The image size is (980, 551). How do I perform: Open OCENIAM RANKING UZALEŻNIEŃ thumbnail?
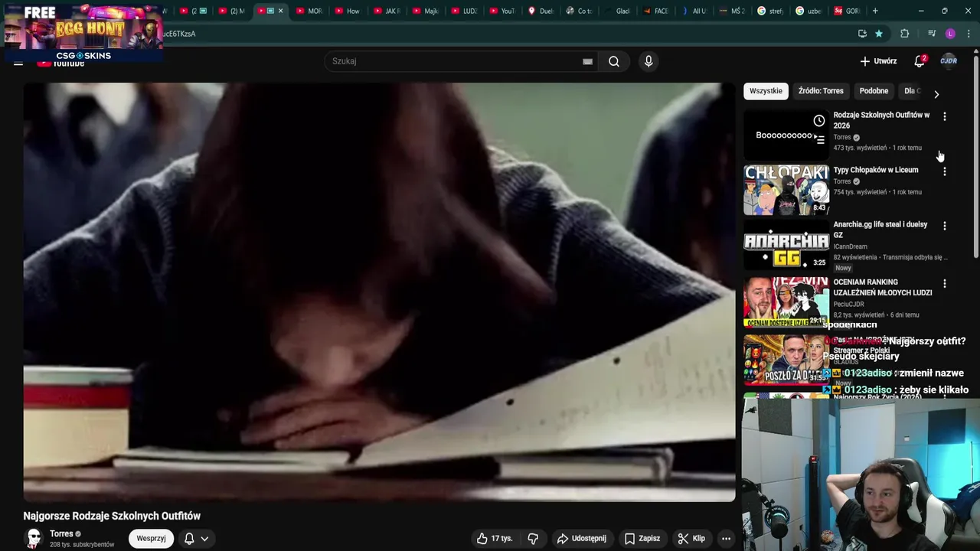tap(786, 302)
